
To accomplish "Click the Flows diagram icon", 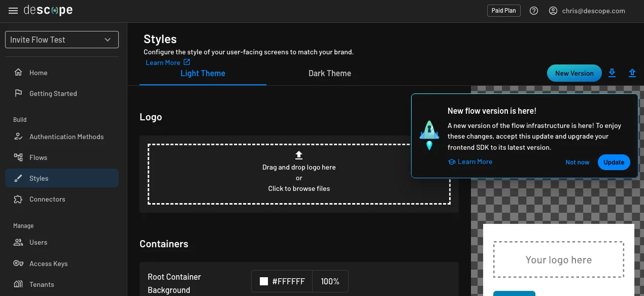I will (x=18, y=157).
